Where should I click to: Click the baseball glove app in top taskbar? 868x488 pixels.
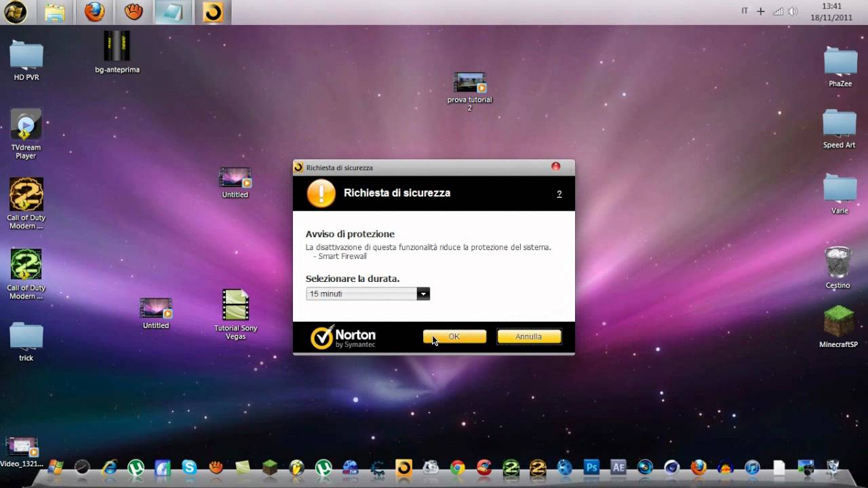[x=134, y=12]
